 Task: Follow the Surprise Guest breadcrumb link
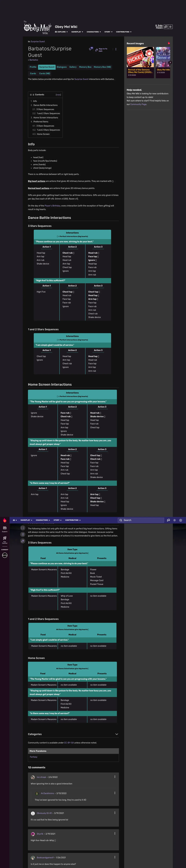coord(38,41)
